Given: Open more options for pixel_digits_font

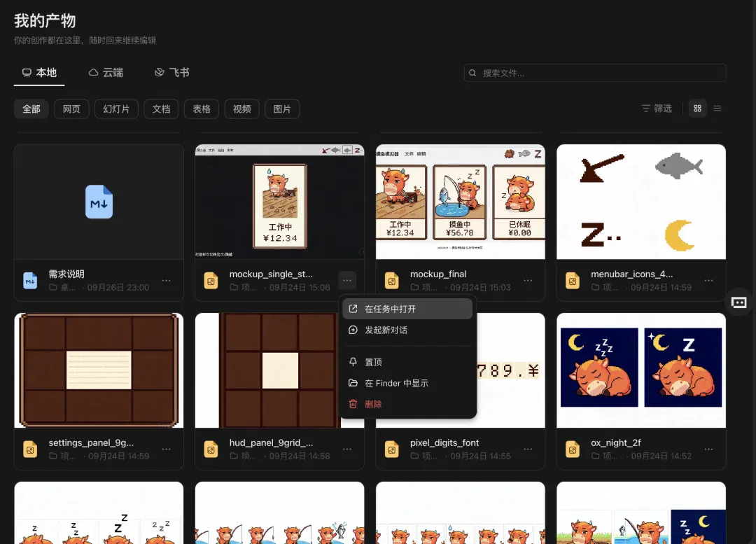Looking at the screenshot, I should pos(528,449).
